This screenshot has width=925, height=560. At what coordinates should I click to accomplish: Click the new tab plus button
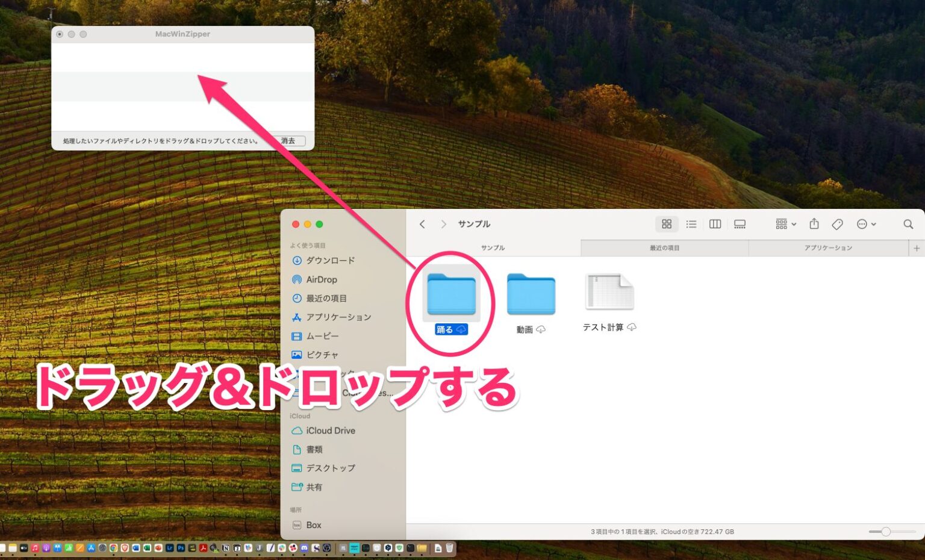point(916,247)
